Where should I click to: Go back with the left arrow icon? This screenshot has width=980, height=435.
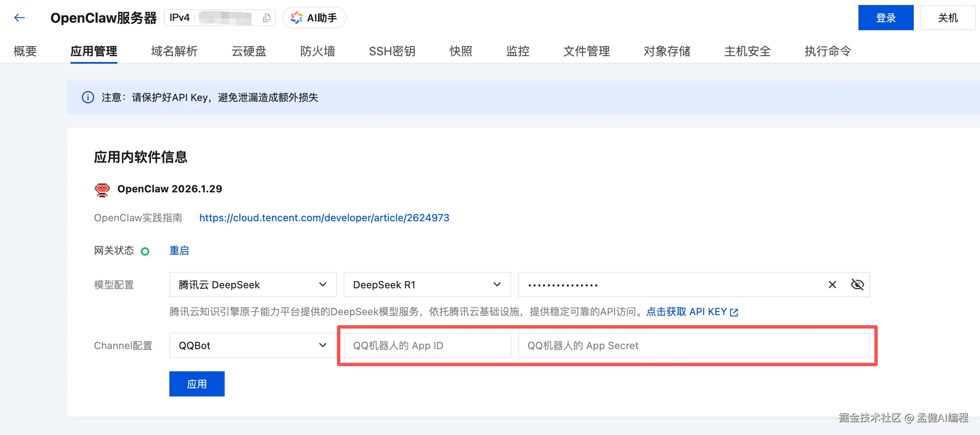[x=19, y=18]
